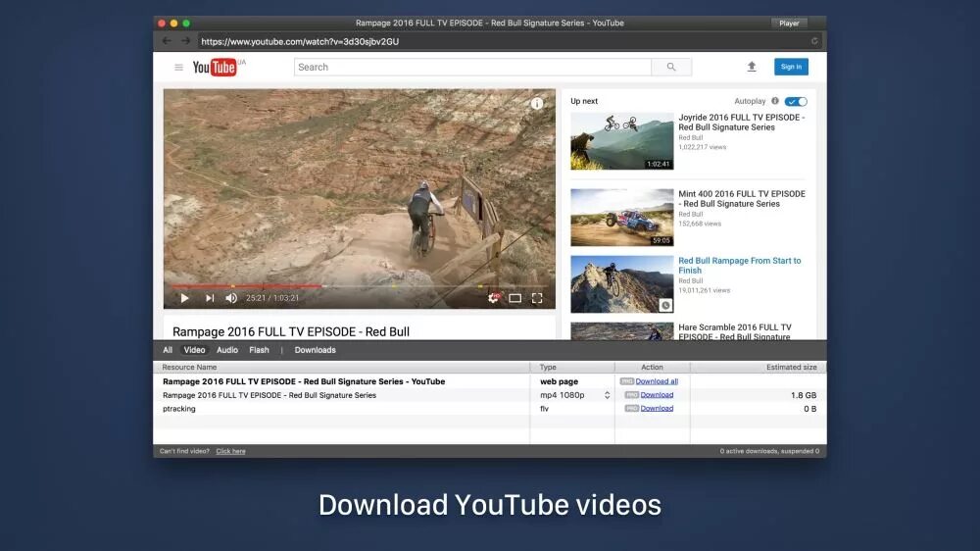Click the Sign in button

click(x=791, y=67)
